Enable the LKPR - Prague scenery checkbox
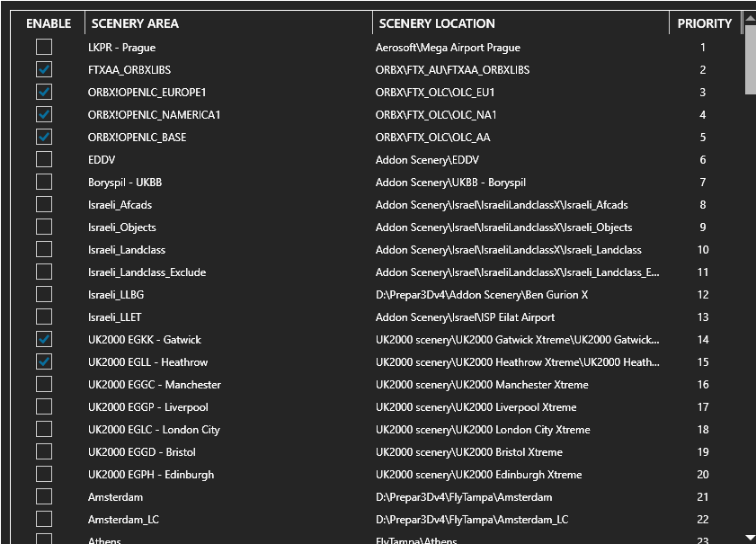This screenshot has width=756, height=544. coord(44,48)
